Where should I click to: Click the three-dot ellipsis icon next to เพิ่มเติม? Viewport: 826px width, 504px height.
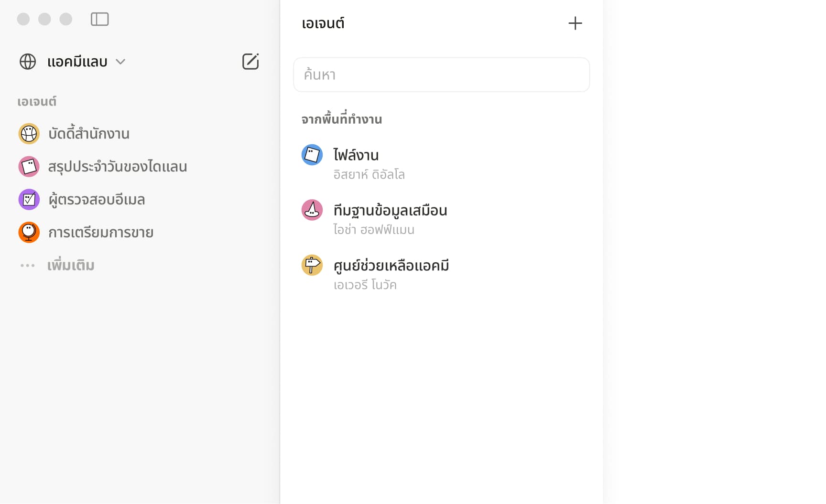click(28, 266)
